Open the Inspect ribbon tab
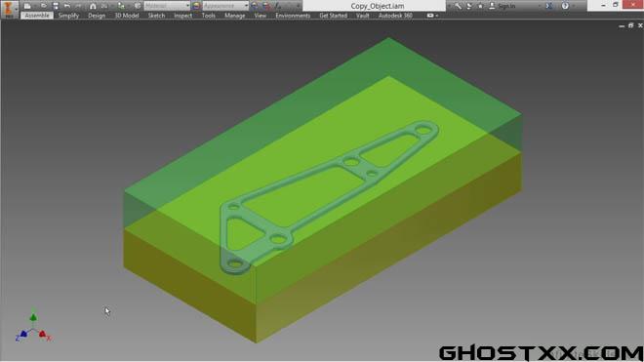The image size is (644, 362). tap(182, 16)
